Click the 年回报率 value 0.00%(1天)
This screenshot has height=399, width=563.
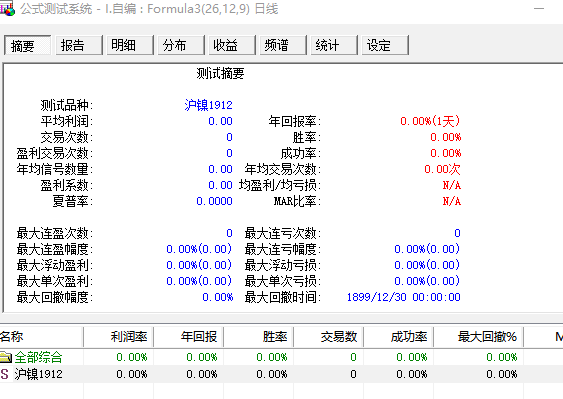pyautogui.click(x=430, y=121)
